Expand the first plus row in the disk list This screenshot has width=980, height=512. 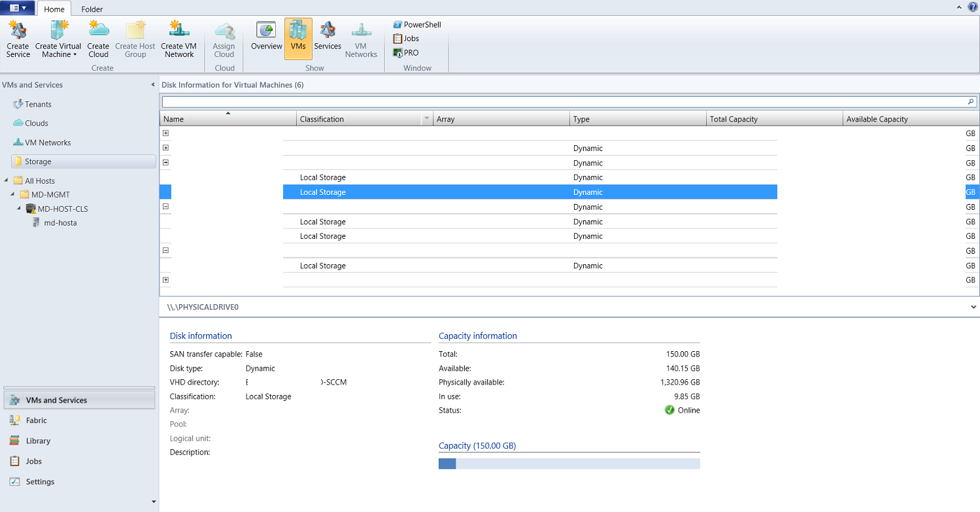click(165, 133)
